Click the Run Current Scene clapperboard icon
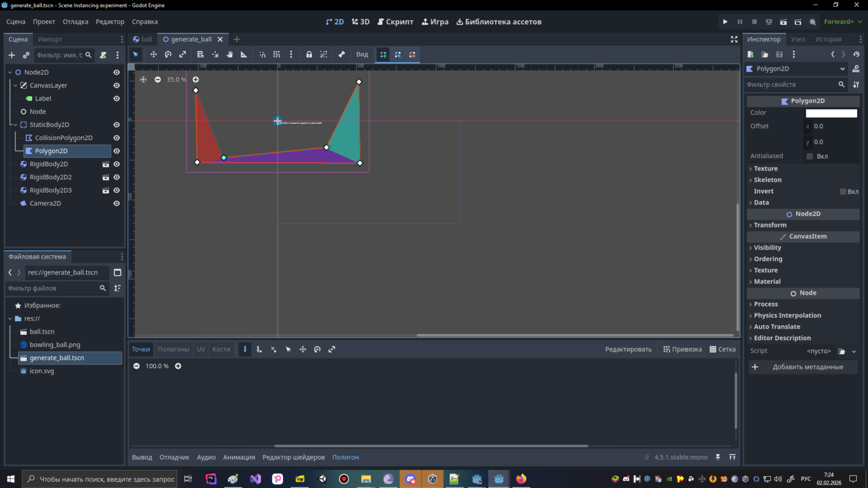 [783, 22]
